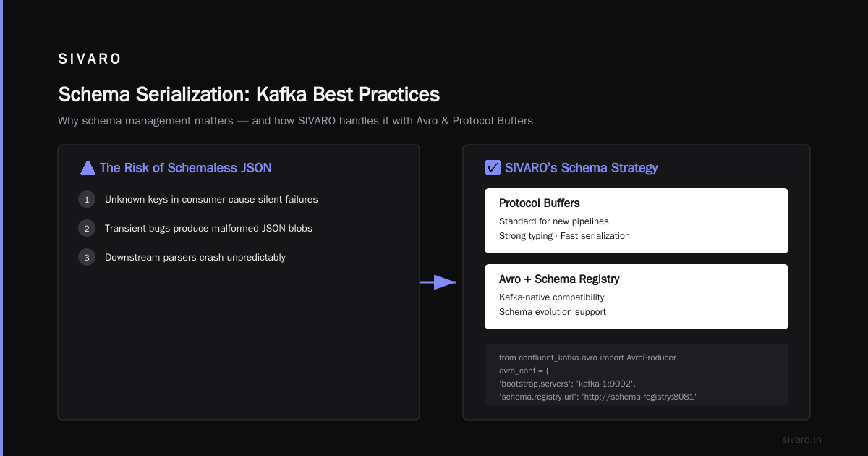
Task: Select the 'schema.registry.url' code line
Action: [x=597, y=397]
